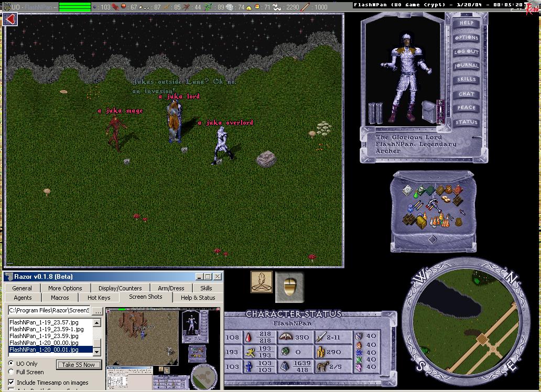Switch to the Hot Keys tab
The height and width of the screenshot is (392, 541).
pos(99,298)
